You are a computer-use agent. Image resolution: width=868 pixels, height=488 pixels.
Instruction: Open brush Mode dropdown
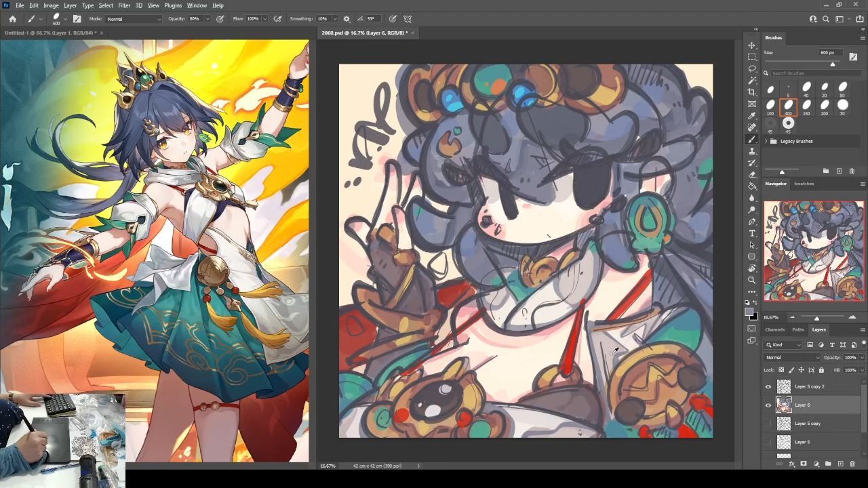click(134, 19)
